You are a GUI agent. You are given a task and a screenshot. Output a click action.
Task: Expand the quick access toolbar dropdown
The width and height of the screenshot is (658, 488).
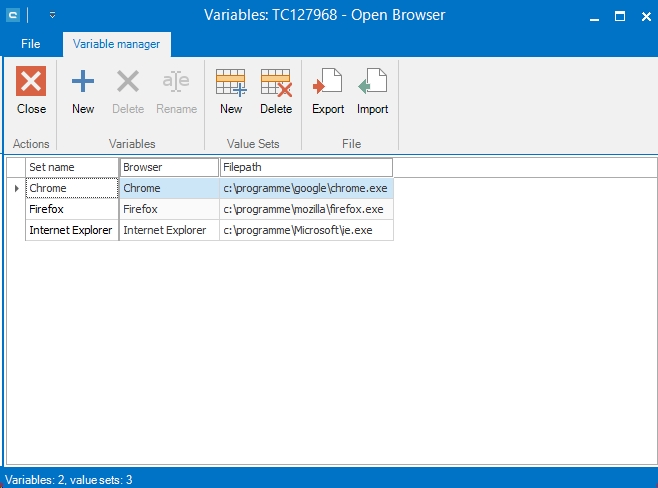[x=52, y=15]
